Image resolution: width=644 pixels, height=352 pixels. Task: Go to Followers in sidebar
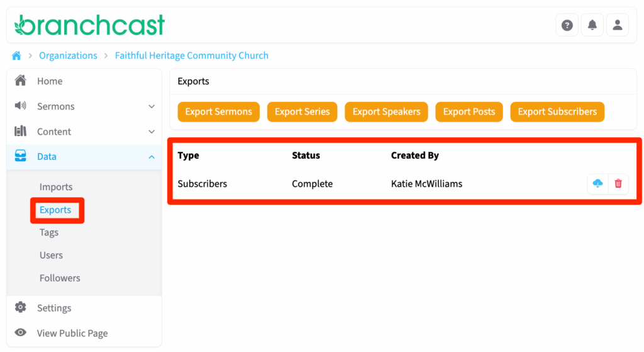pyautogui.click(x=60, y=278)
